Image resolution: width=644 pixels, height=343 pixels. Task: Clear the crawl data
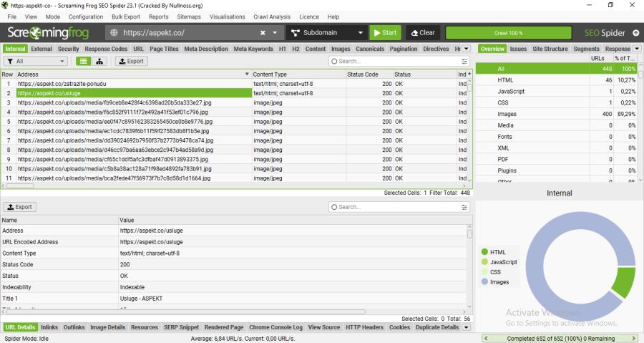(x=423, y=33)
